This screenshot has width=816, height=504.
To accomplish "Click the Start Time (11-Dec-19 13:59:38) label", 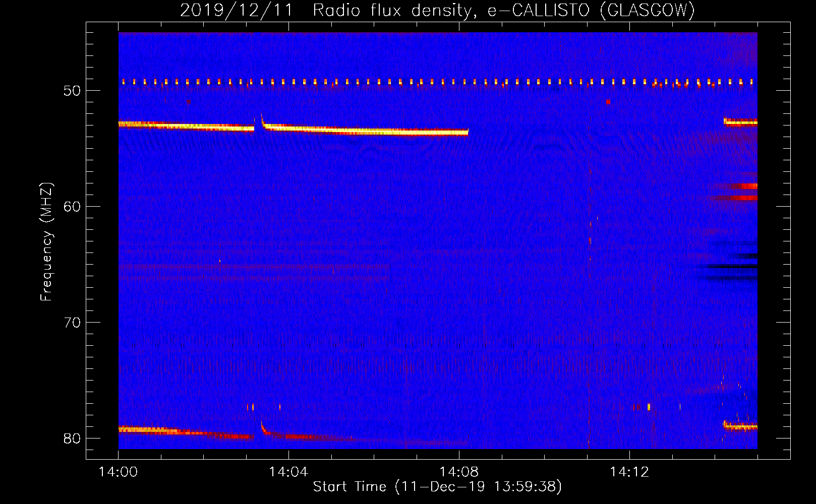I will (x=437, y=487).
